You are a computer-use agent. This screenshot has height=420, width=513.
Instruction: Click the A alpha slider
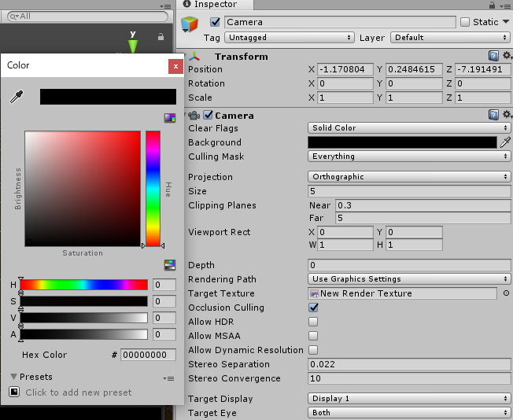pos(83,334)
